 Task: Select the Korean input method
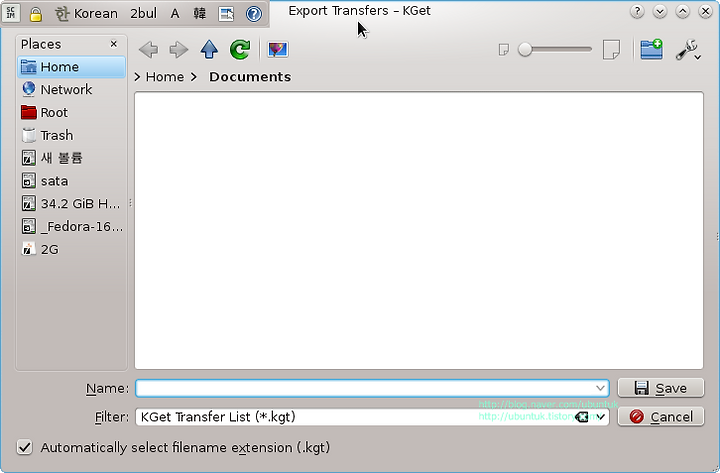click(86, 14)
